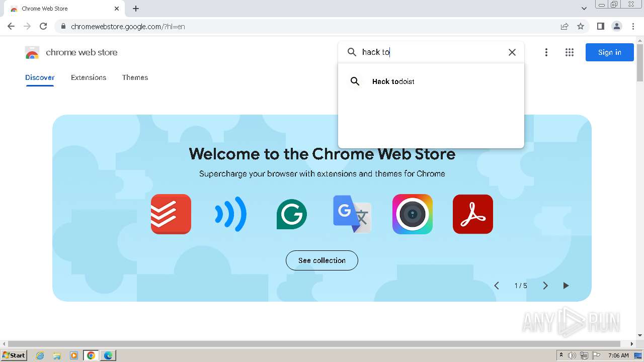644x362 pixels.
Task: Open the Google Translate icon
Action: click(352, 214)
